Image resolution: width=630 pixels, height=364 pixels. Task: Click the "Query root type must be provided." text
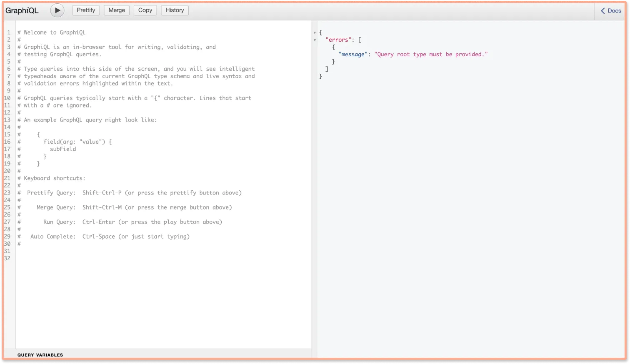pyautogui.click(x=431, y=55)
